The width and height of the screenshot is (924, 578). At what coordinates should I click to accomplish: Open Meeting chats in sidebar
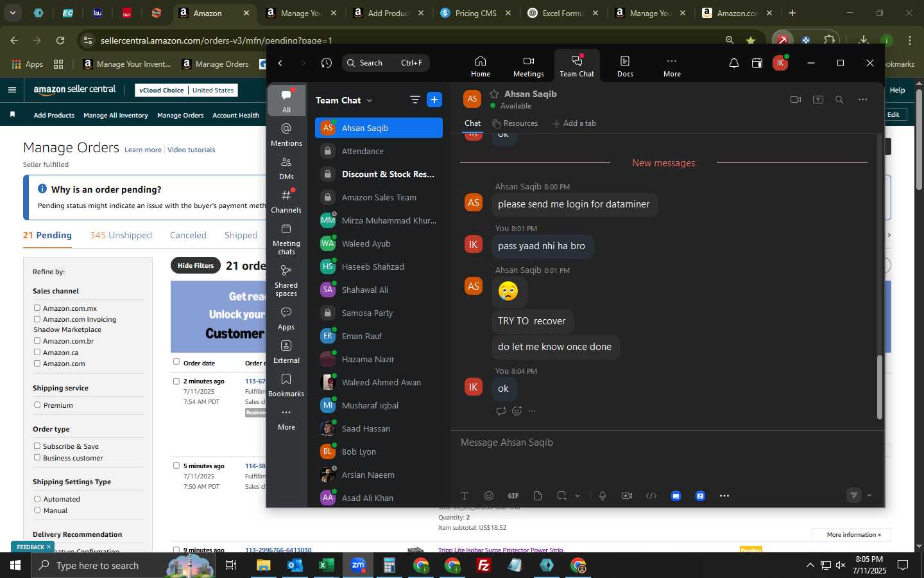pos(286,239)
